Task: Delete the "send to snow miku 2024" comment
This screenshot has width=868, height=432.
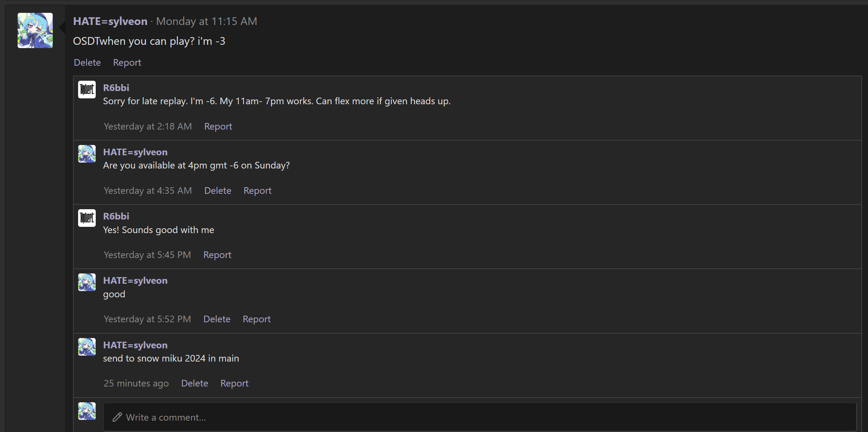Action: (x=194, y=383)
